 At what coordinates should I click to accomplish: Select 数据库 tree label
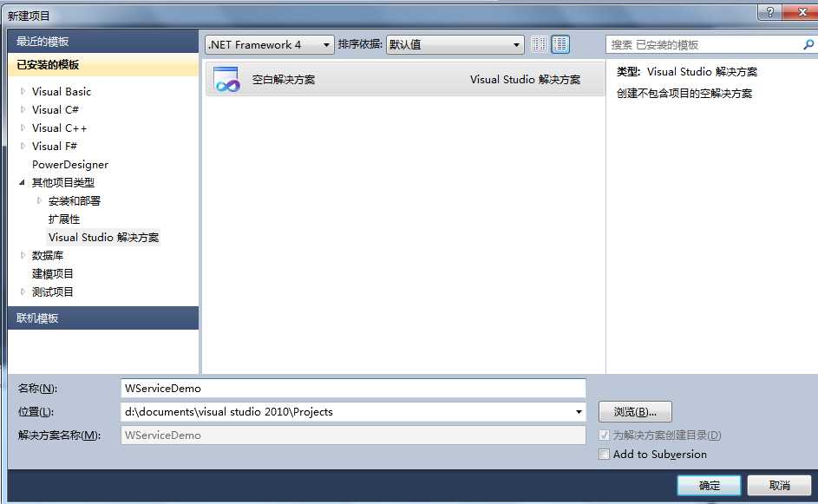click(48, 255)
